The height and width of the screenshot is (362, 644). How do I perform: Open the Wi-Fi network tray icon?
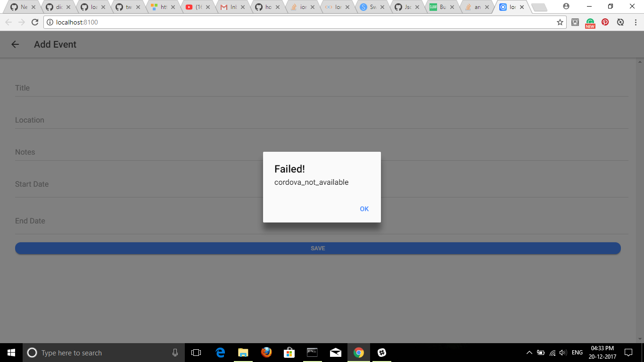tap(553, 353)
